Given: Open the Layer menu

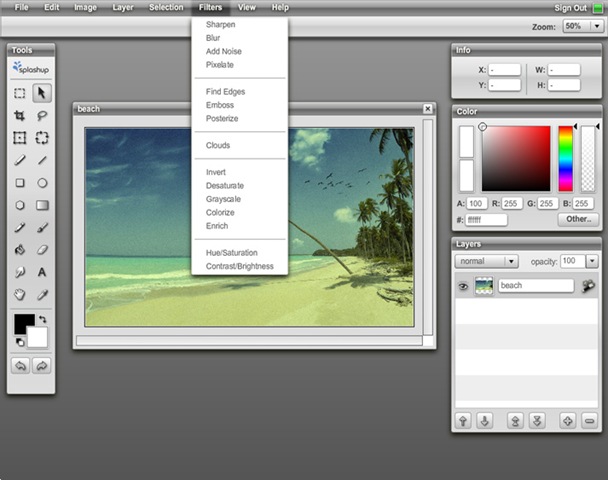Looking at the screenshot, I should click(122, 7).
